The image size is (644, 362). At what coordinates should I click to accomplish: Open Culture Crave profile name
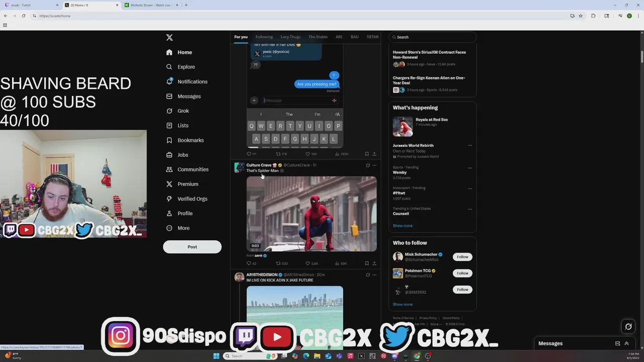[x=259, y=165]
